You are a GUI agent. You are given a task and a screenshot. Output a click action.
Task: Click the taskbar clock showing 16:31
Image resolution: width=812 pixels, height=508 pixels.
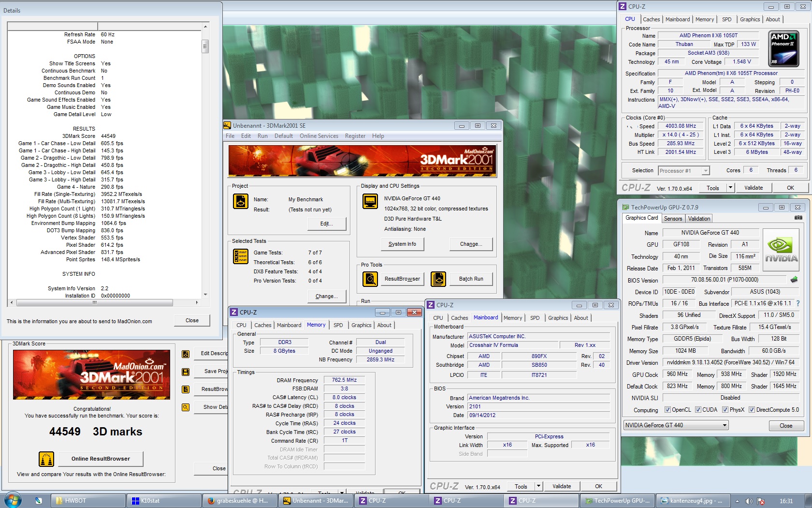pos(786,501)
